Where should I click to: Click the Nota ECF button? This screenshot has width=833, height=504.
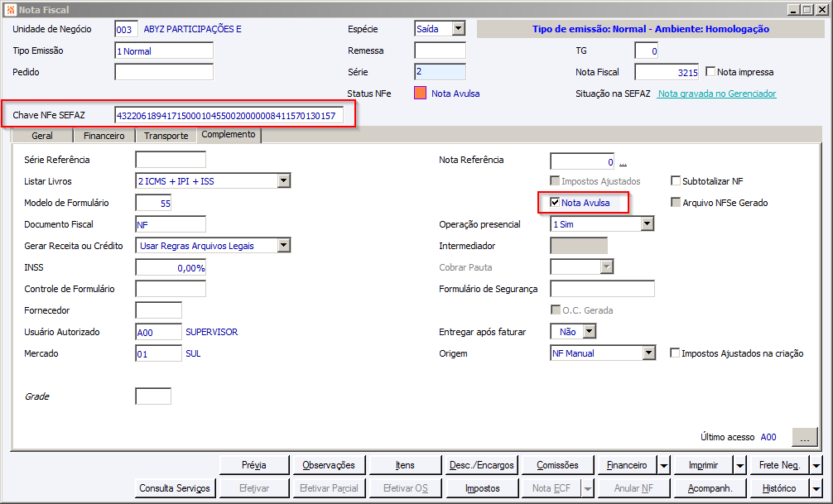[x=551, y=488]
